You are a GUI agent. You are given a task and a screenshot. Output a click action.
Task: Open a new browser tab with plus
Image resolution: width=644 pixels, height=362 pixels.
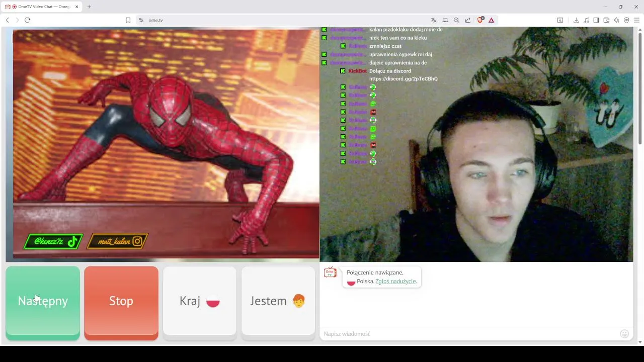click(x=89, y=7)
